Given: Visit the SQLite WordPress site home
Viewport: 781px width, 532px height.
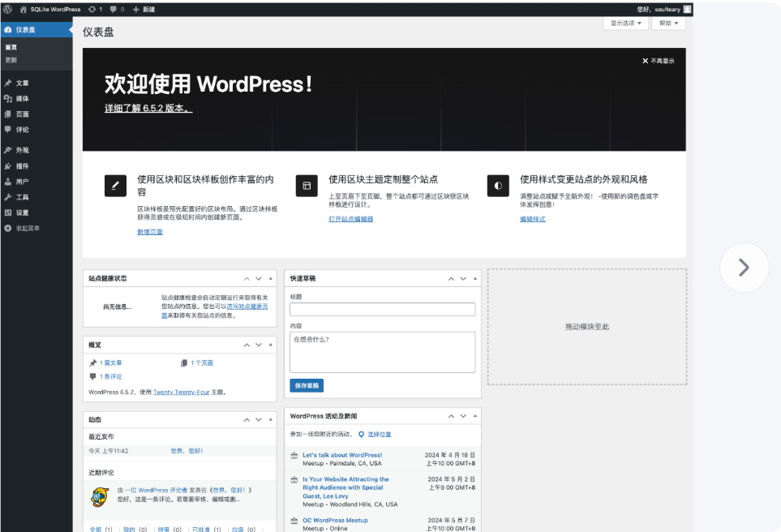Looking at the screenshot, I should pyautogui.click(x=49, y=10).
